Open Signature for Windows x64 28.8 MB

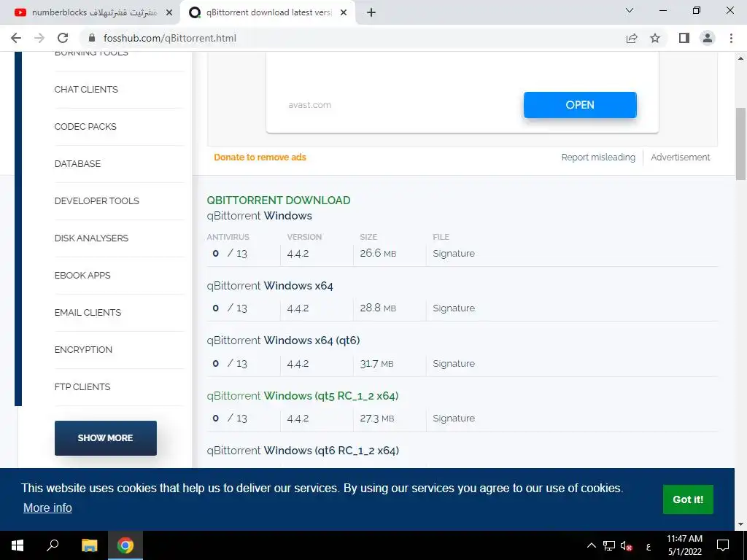click(x=454, y=308)
